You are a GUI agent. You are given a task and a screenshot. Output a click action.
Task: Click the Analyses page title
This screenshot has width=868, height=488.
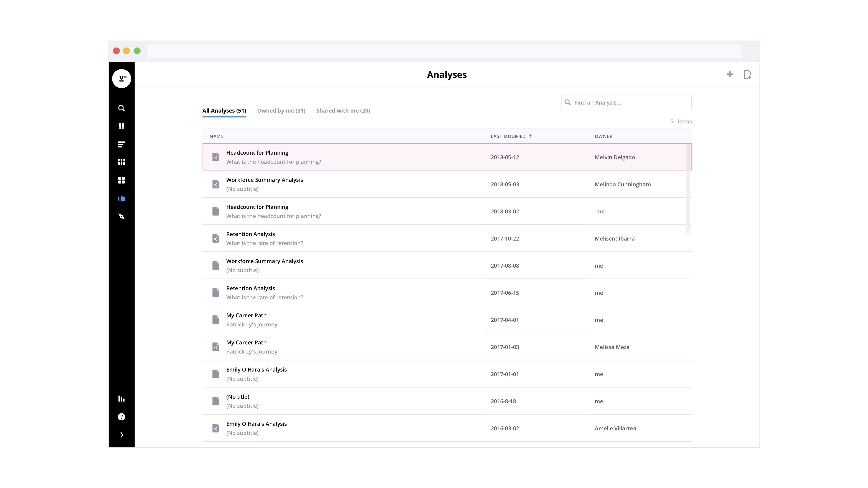tap(447, 75)
